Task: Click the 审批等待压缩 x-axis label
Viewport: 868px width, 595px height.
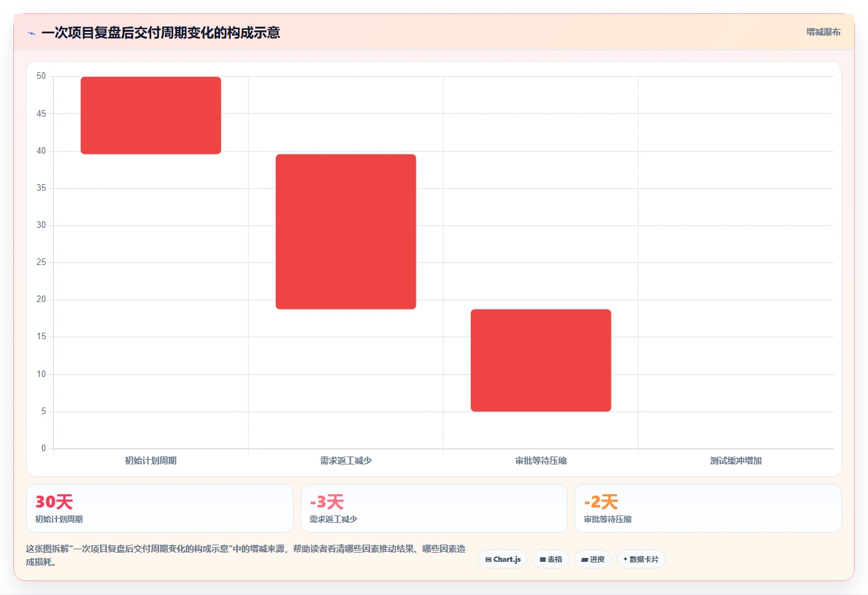Action: (540, 460)
